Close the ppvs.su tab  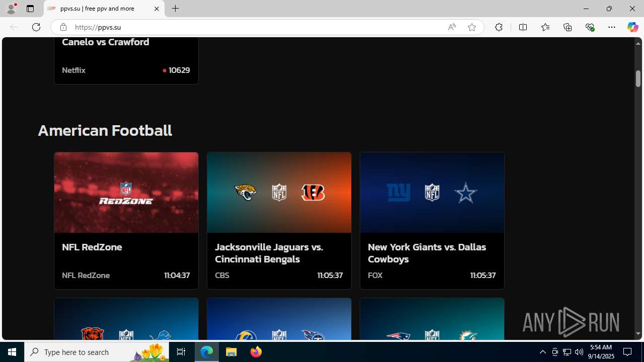pos(156,9)
